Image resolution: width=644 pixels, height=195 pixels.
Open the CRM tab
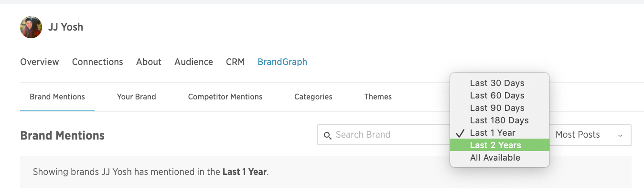(235, 62)
